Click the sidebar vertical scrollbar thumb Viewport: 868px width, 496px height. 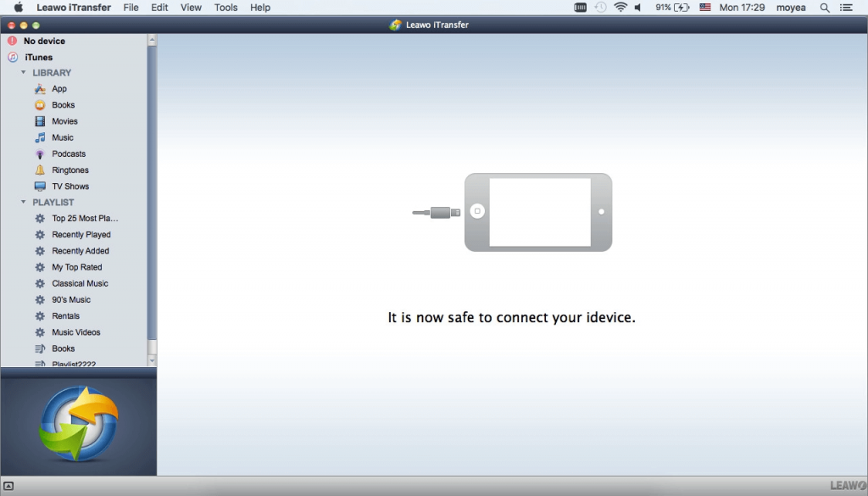[153, 192]
